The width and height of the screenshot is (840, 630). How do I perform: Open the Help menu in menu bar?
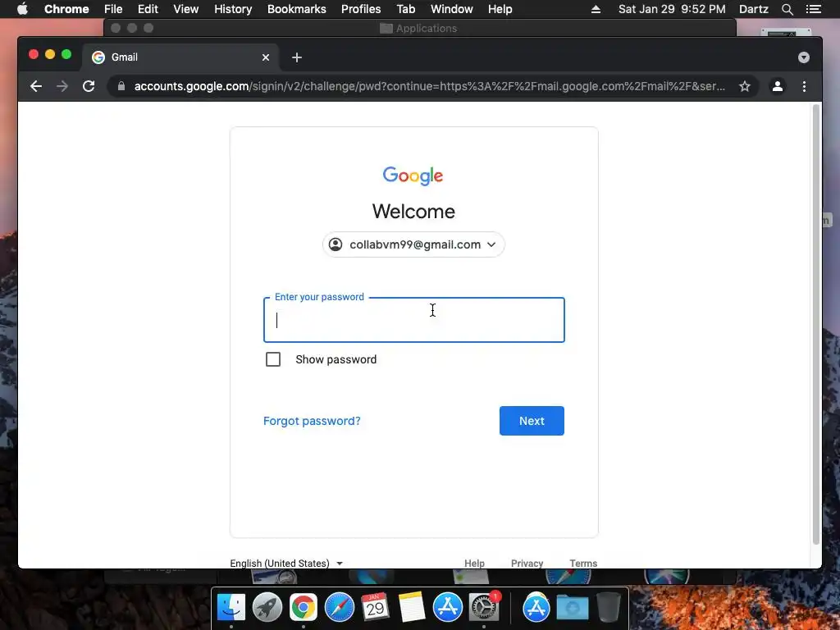coord(500,9)
